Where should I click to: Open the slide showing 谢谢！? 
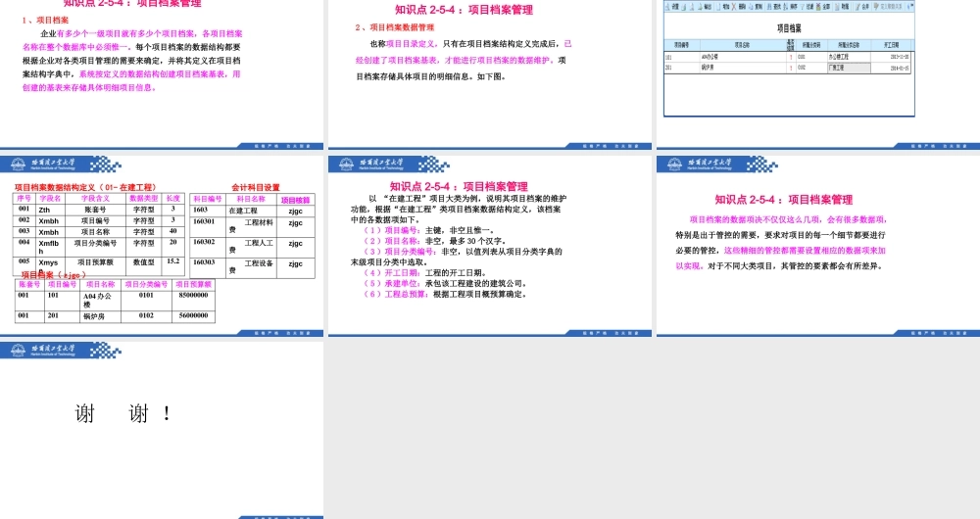162,430
